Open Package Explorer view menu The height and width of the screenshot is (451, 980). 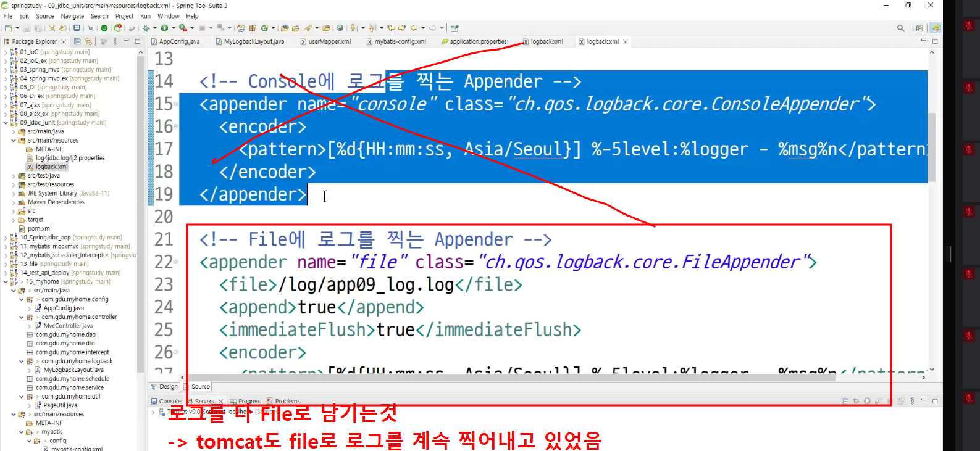coord(115,41)
